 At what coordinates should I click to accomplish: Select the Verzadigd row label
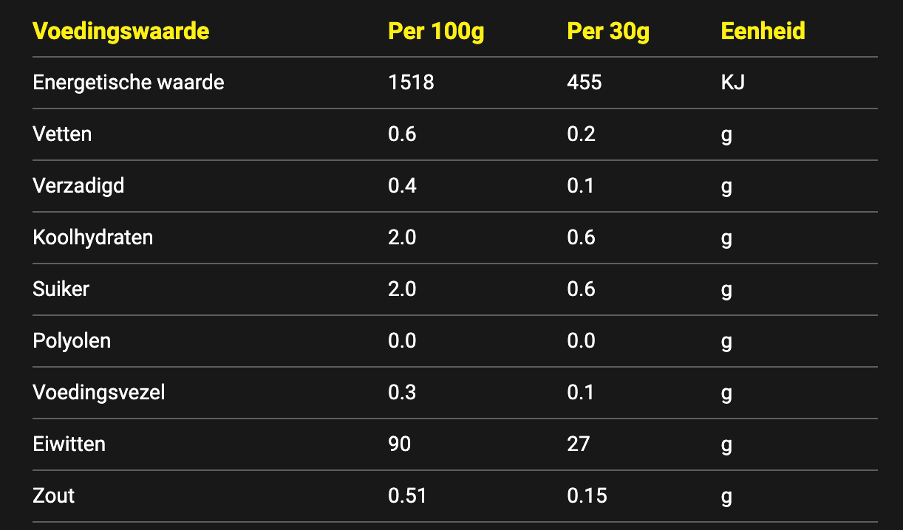click(x=78, y=186)
